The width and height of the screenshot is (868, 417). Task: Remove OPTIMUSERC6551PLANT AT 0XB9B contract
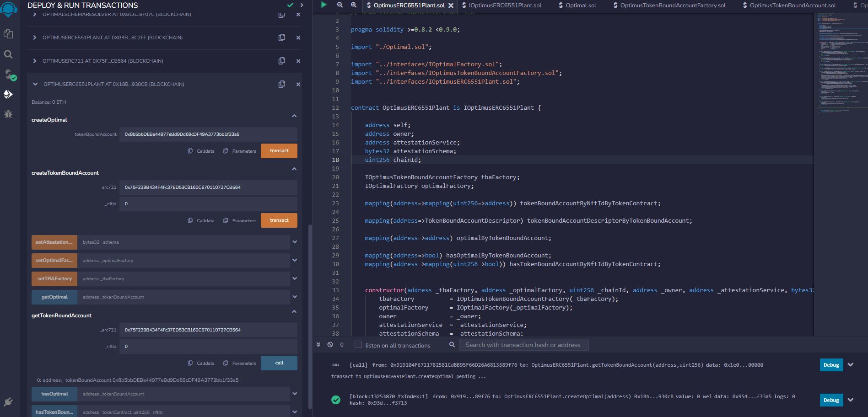[x=298, y=37]
